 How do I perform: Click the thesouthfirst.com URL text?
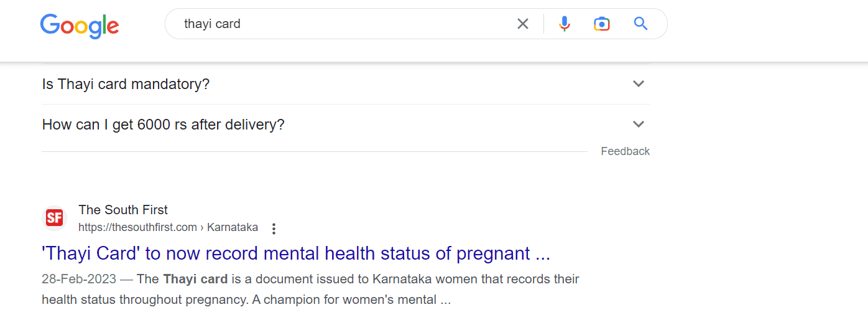click(x=137, y=227)
